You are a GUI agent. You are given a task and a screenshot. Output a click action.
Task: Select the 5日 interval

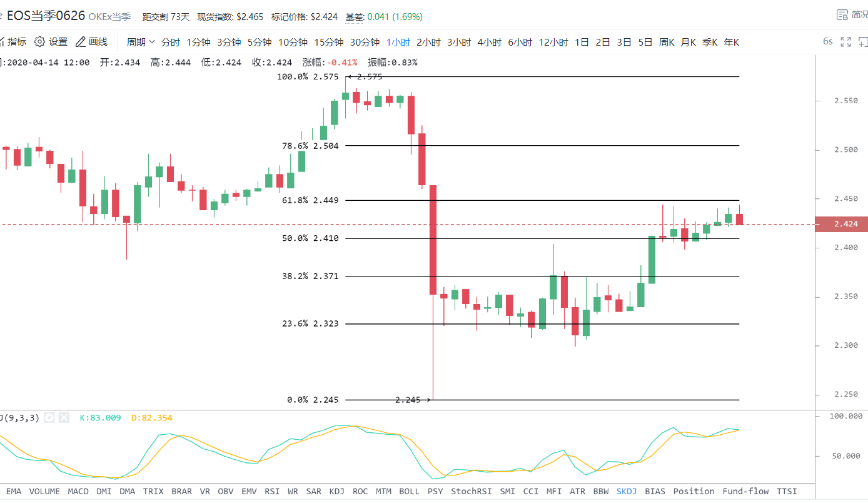coord(645,43)
